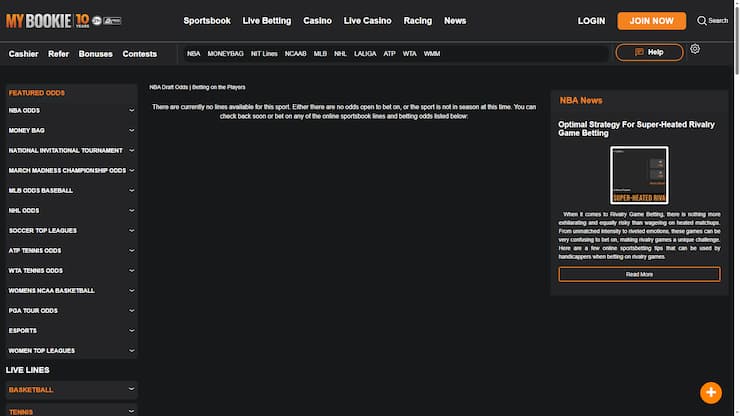Expand NBA Odds chevron
The height and width of the screenshot is (416, 740).
132,110
